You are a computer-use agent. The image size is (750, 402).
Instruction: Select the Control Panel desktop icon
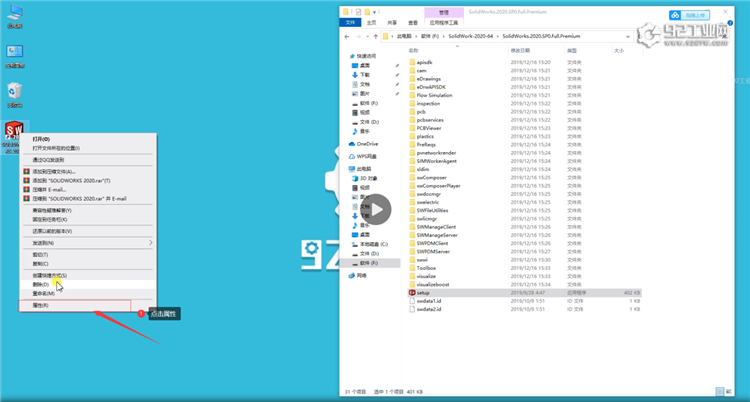[x=15, y=56]
